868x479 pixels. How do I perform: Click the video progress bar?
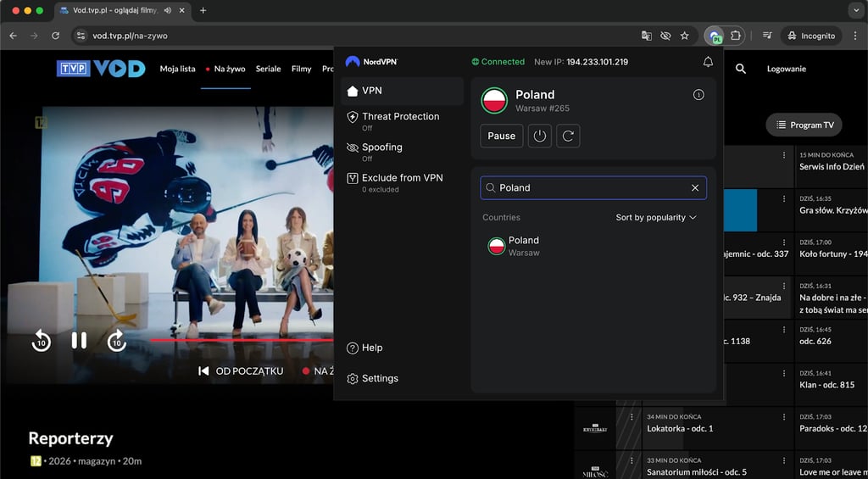point(242,341)
